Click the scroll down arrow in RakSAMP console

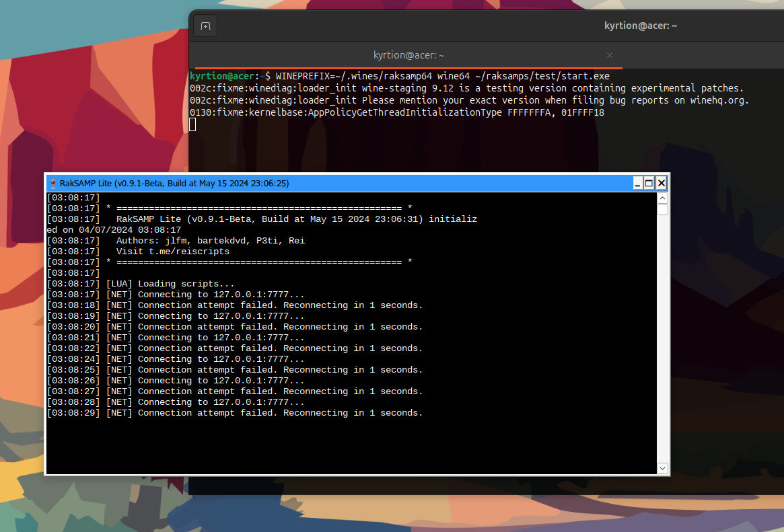[662, 468]
